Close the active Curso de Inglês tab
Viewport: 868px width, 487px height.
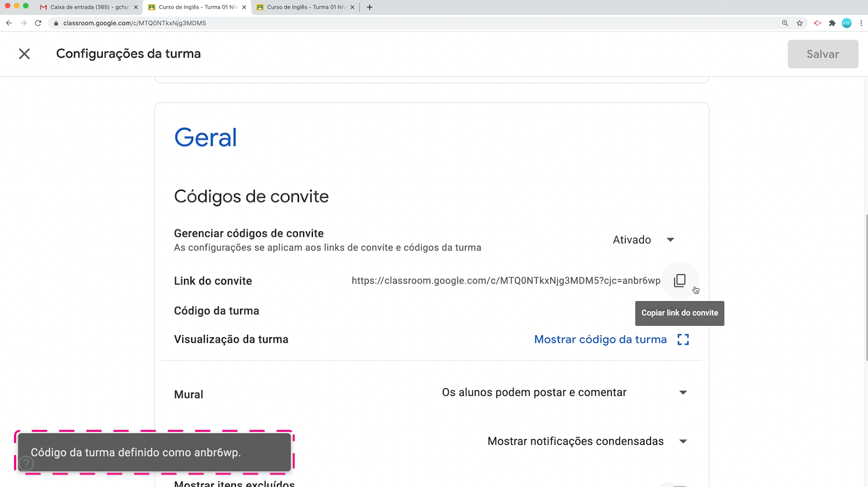pos(244,7)
